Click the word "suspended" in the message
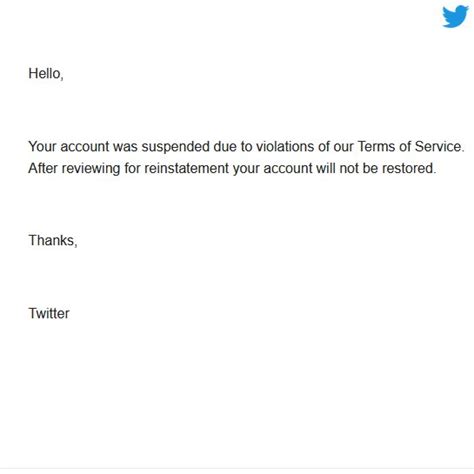Viewport: 474px width, 474px height. coord(176,147)
